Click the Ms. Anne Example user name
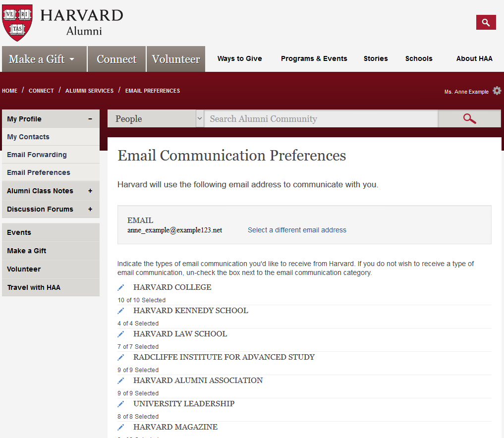 coord(466,92)
